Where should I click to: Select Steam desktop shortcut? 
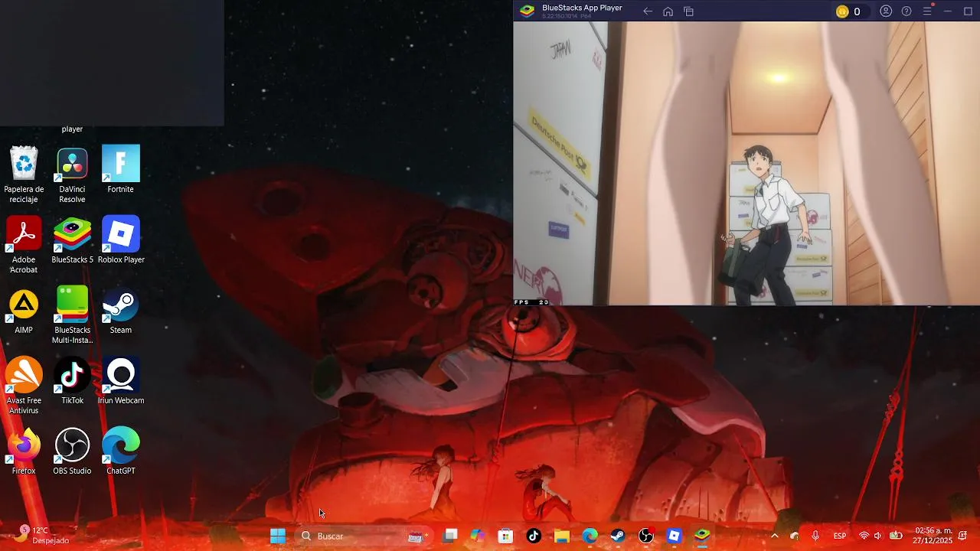121,311
